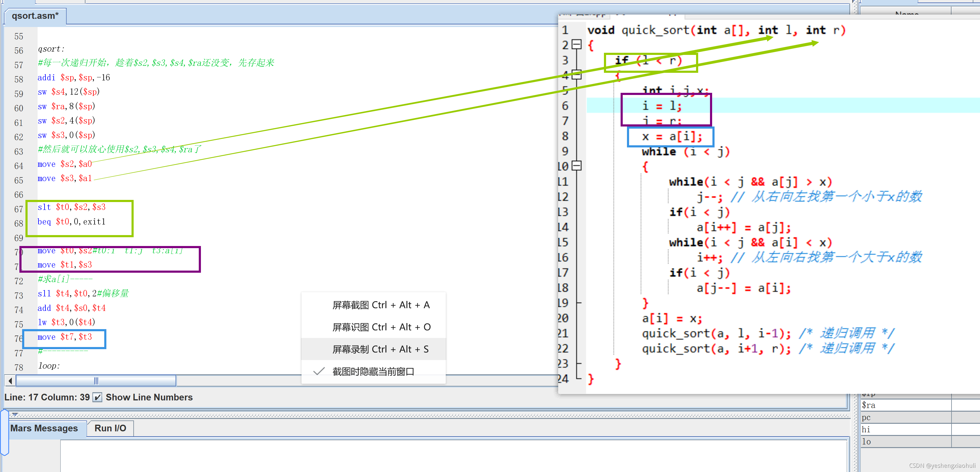Toggle 截图时隐藏当前窗口 option
Image resolution: width=980 pixels, height=472 pixels.
click(x=373, y=371)
